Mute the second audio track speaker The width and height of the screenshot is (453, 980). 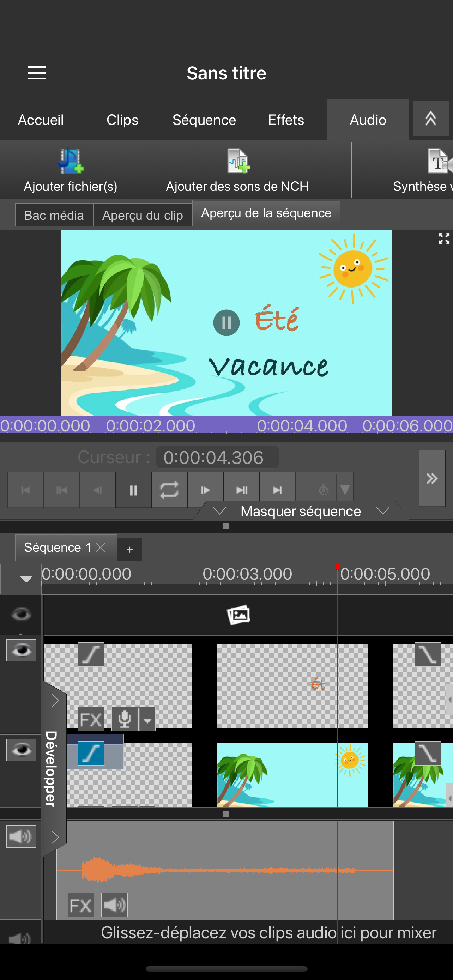pyautogui.click(x=21, y=937)
